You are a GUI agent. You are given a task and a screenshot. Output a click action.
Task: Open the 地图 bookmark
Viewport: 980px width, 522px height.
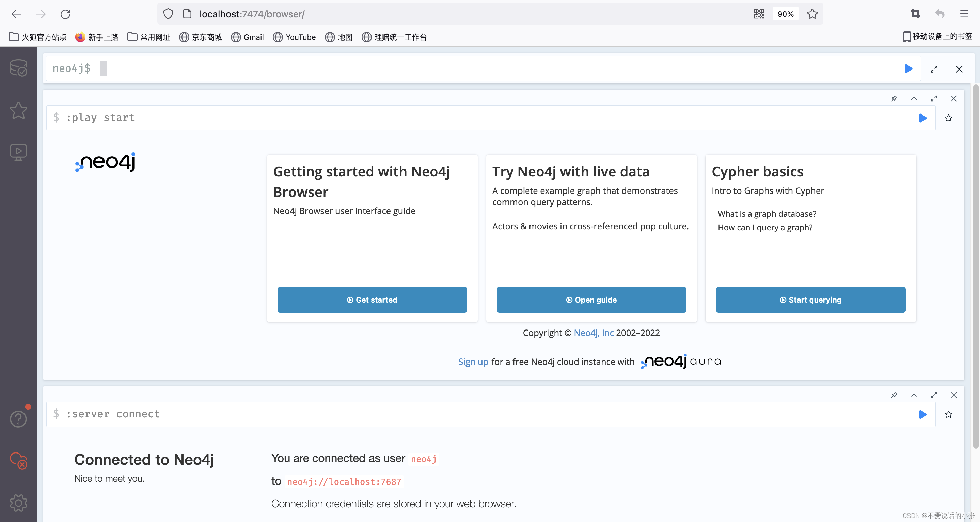[338, 37]
